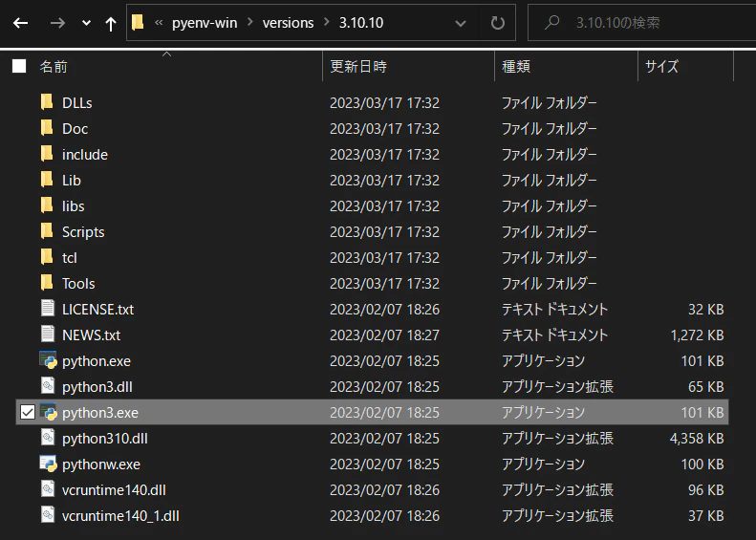
Task: Click the python3.dll file icon
Action: tap(47, 386)
